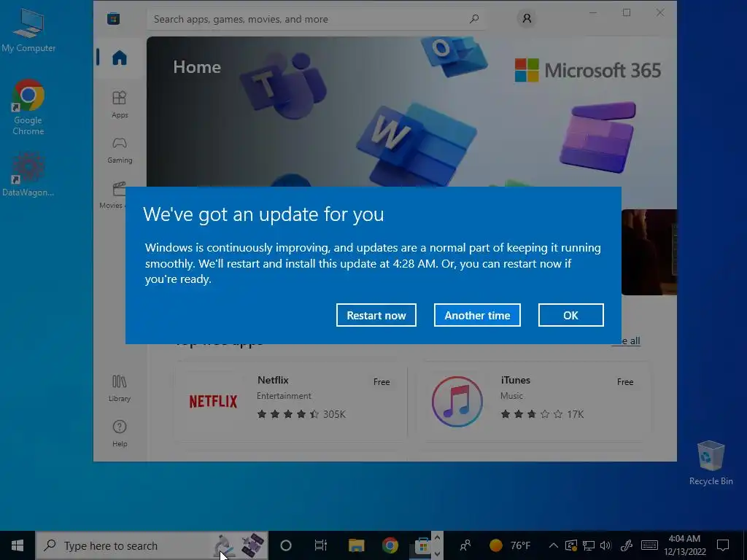This screenshot has height=560, width=747.
Task: Confirm the update dialog with OK
Action: (x=570, y=315)
